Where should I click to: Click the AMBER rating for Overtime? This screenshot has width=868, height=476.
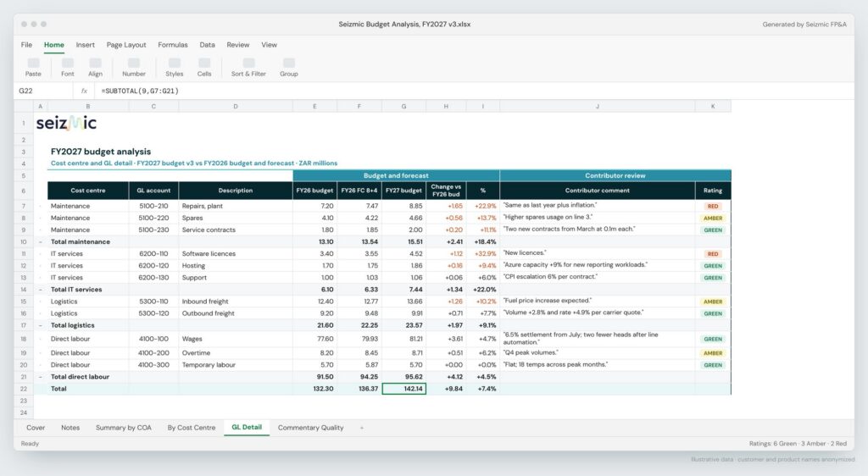pyautogui.click(x=712, y=353)
